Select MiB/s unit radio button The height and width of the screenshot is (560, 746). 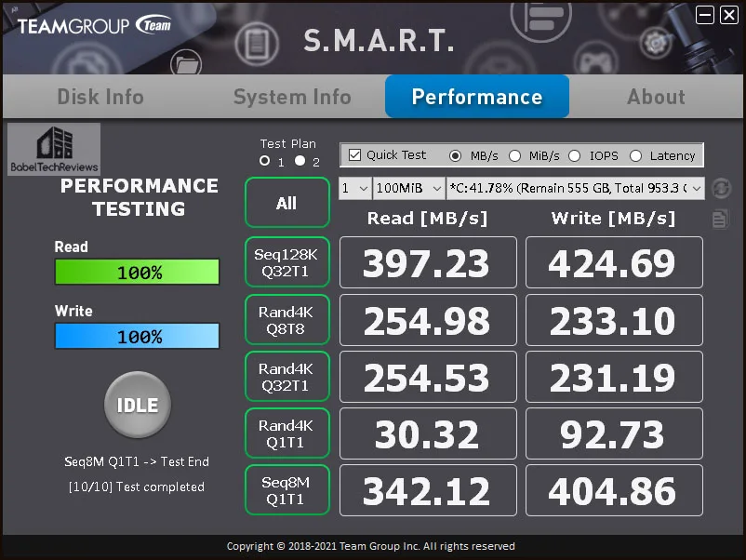click(x=514, y=155)
